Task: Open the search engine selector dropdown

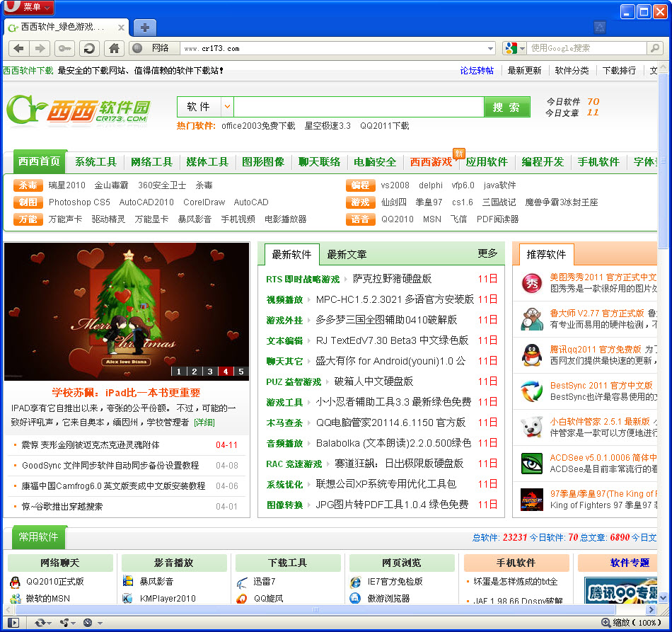Action: point(522,48)
